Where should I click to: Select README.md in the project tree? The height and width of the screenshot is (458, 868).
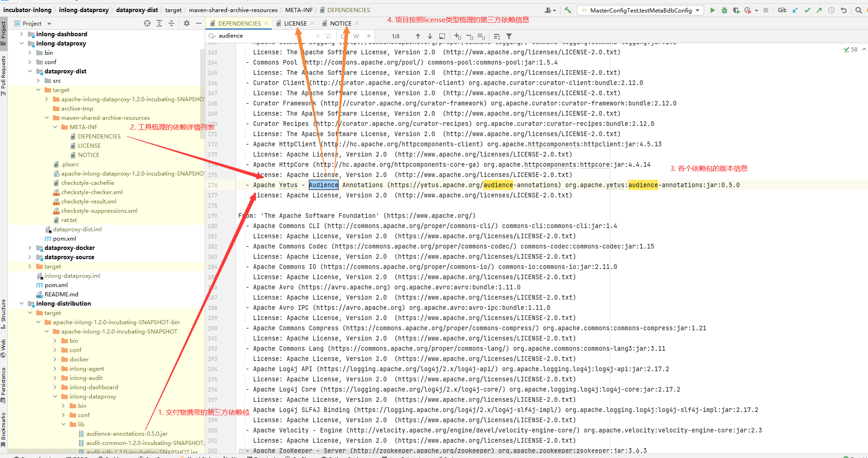[x=61, y=294]
